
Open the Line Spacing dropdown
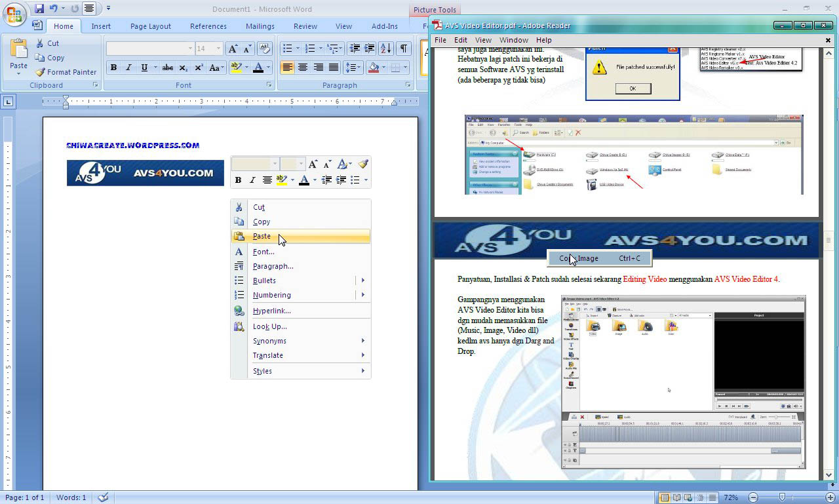point(353,68)
